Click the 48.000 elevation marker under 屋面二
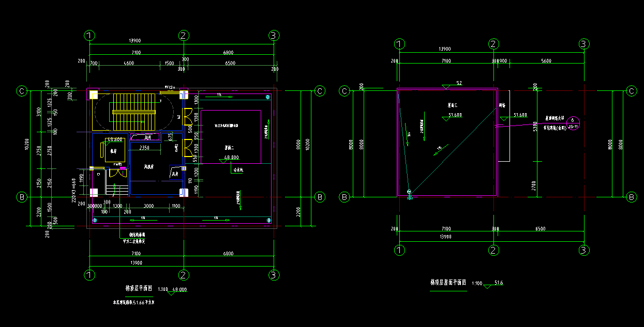This screenshot has height=327, width=644. pos(231,158)
